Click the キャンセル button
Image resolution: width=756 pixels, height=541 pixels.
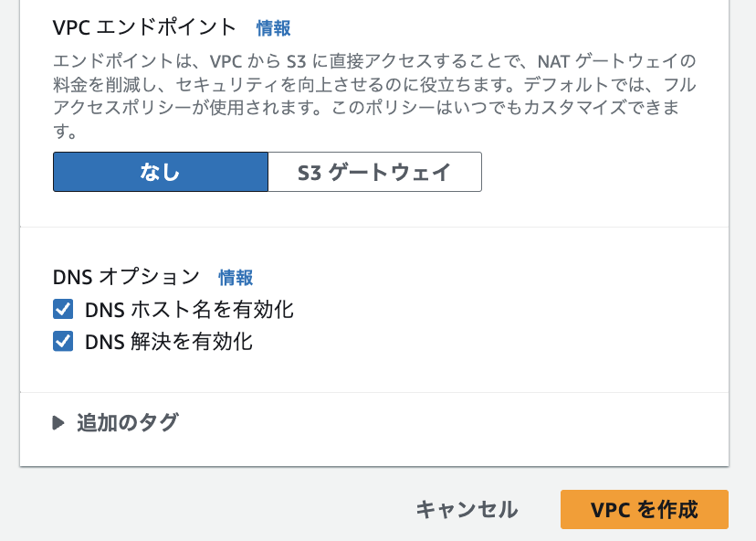point(467,509)
